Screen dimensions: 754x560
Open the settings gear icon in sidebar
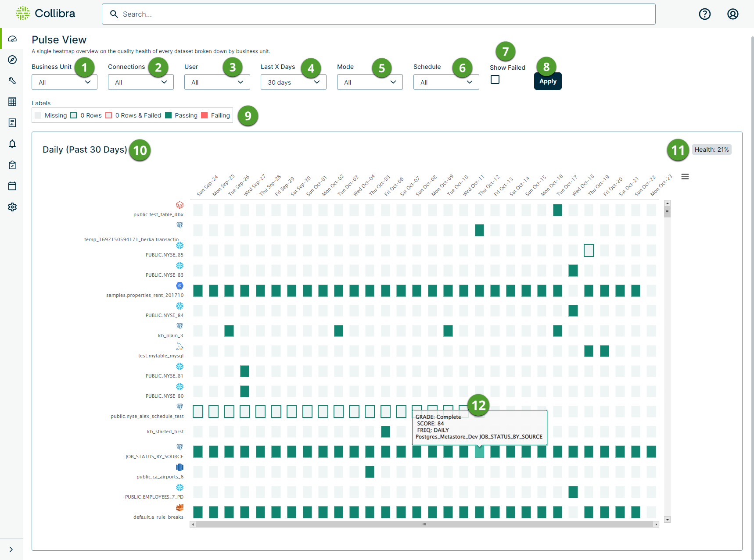pyautogui.click(x=12, y=207)
